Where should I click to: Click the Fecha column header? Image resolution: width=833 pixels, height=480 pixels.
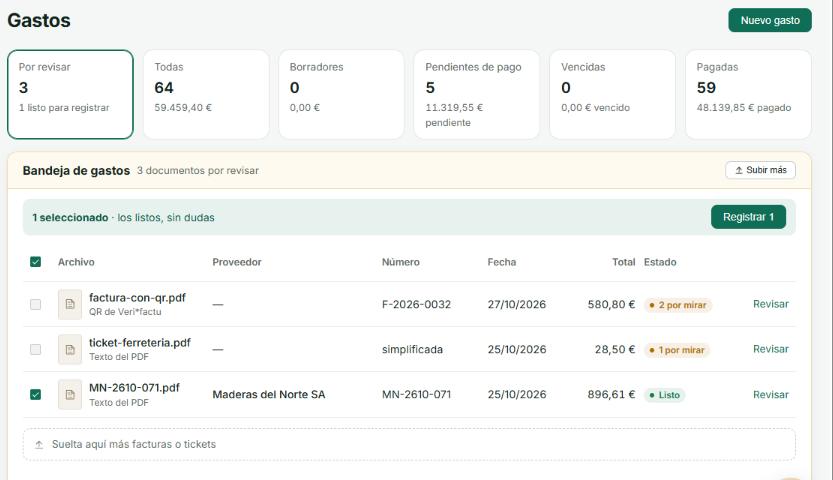click(502, 262)
